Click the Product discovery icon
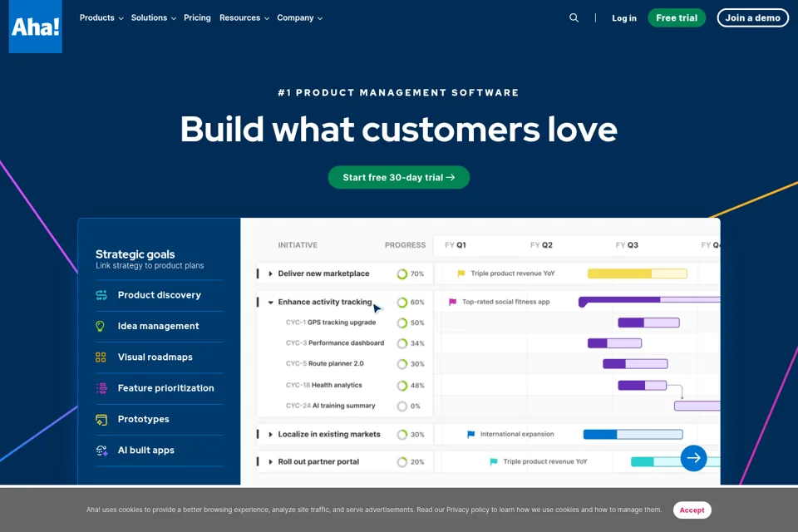Viewport: 798px width, 532px height. (101, 295)
